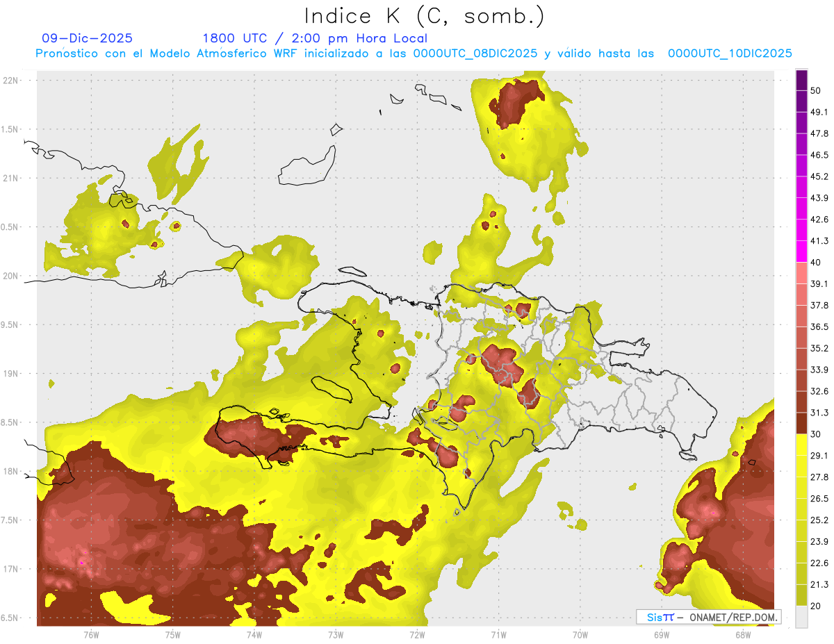Select the "27.8" color scale value
Image resolution: width=834 pixels, height=644 pixels.
pyautogui.click(x=819, y=477)
